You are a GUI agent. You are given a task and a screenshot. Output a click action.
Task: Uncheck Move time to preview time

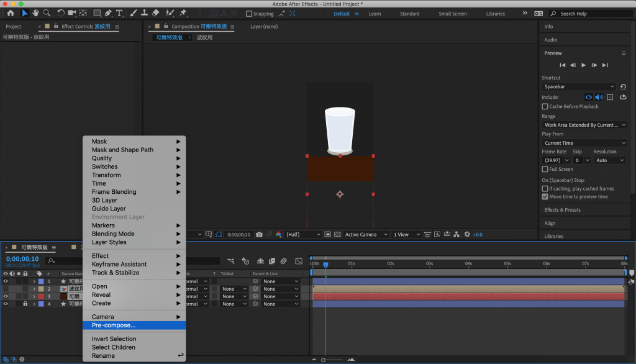click(545, 197)
